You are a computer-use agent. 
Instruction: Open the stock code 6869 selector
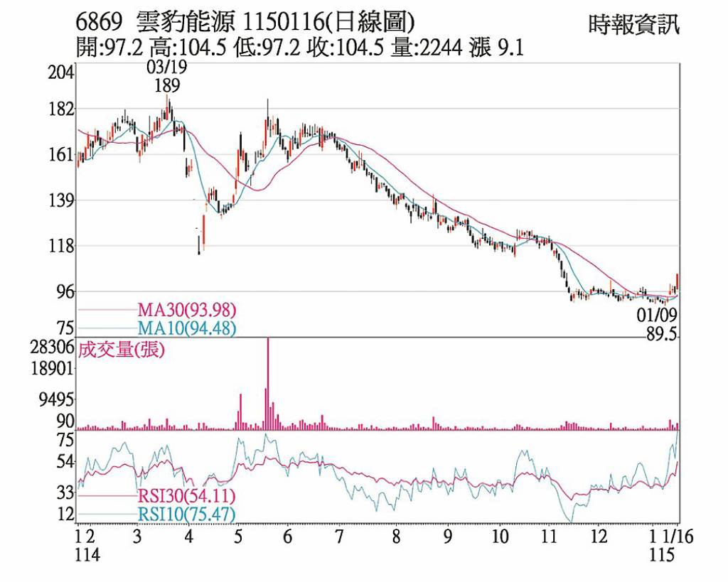click(x=97, y=24)
